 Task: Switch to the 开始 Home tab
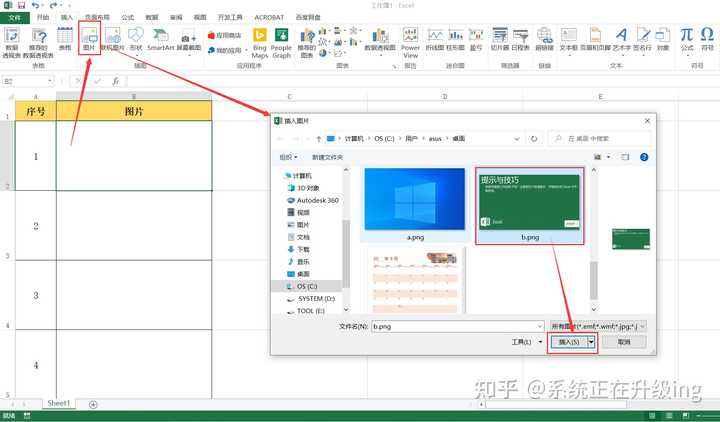coord(43,17)
